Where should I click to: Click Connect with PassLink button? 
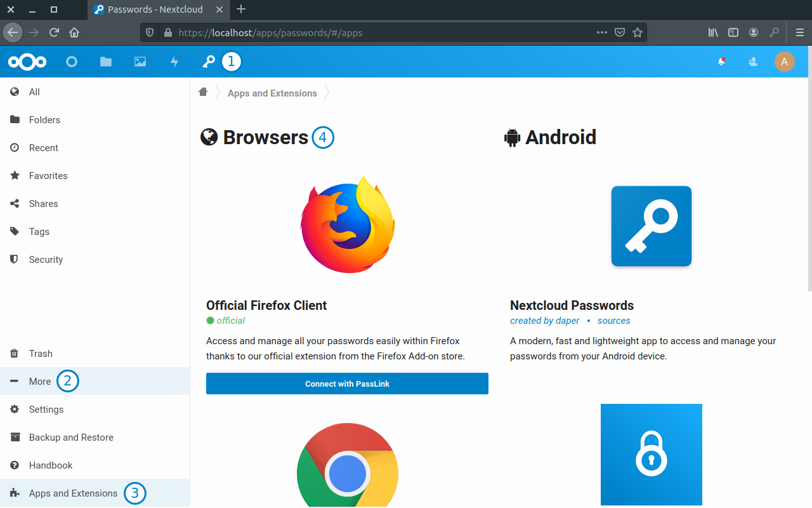coord(347,384)
